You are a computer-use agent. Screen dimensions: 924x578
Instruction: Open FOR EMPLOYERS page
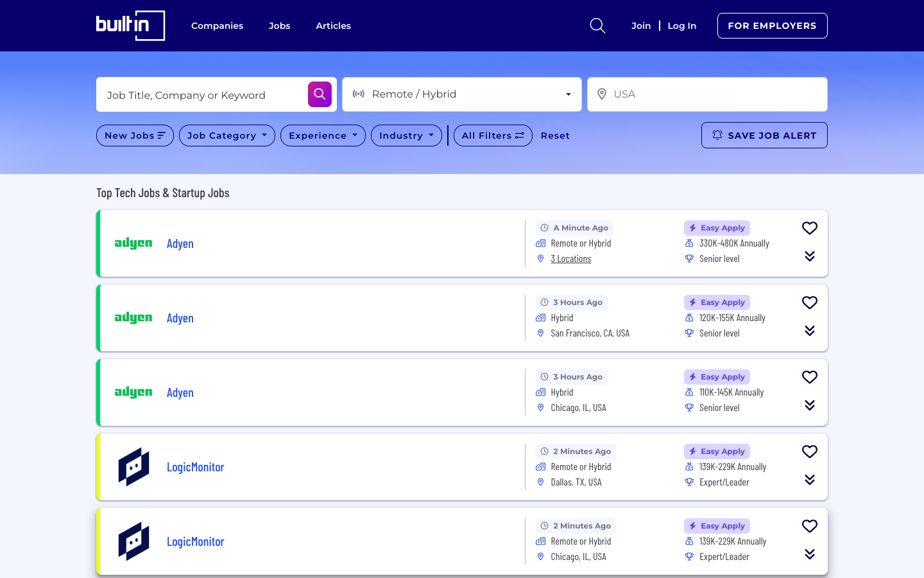(773, 26)
